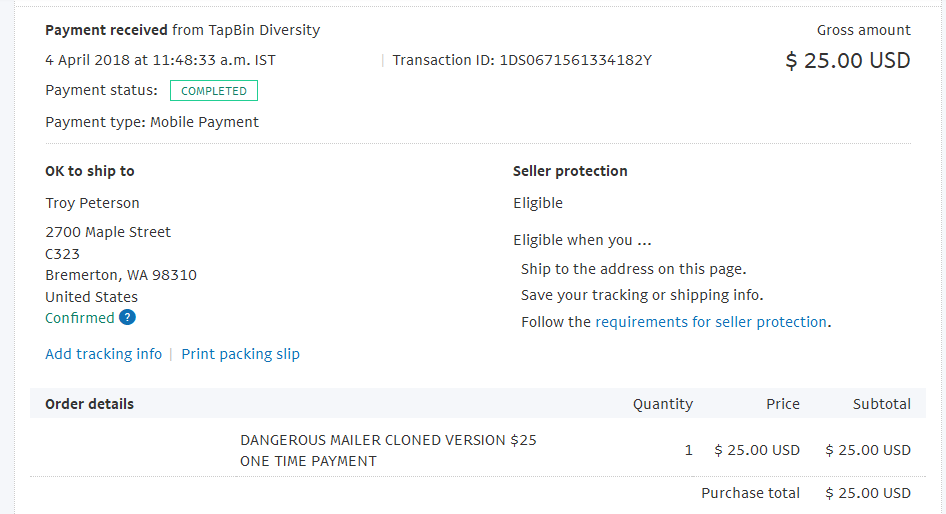Click the payment date 4 April 2018 timestamp
The image size is (946, 514).
pyautogui.click(x=160, y=60)
